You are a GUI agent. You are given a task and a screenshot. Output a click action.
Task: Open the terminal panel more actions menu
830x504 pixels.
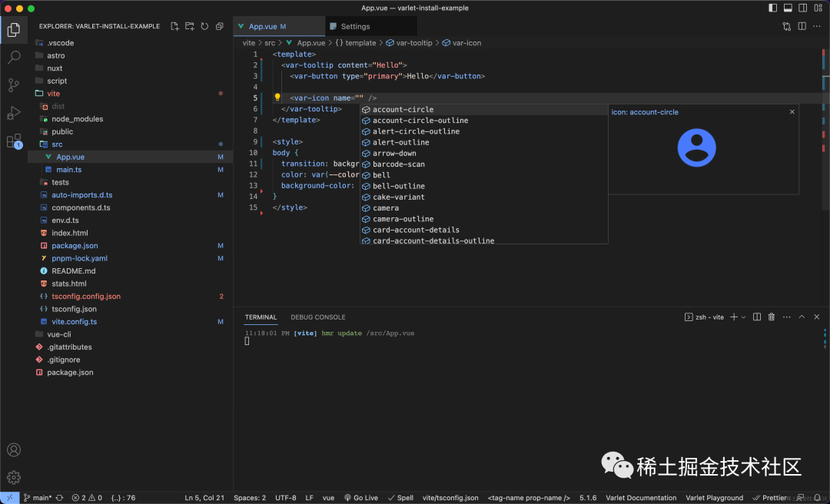coord(787,317)
